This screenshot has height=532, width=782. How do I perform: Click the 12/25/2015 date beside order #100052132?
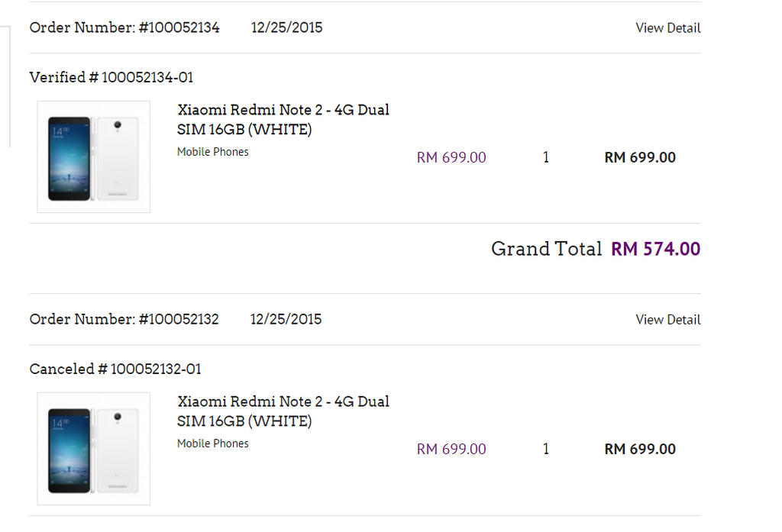(286, 320)
